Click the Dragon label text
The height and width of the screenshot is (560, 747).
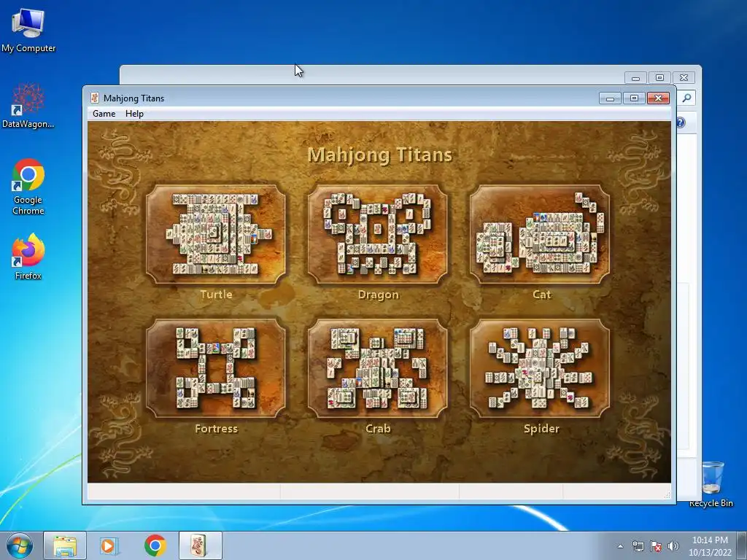[379, 295]
